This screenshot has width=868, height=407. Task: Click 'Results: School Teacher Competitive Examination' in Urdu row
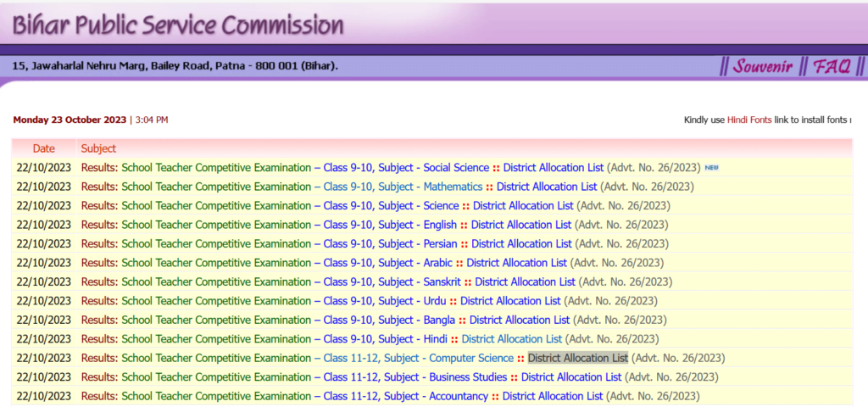[x=196, y=301]
